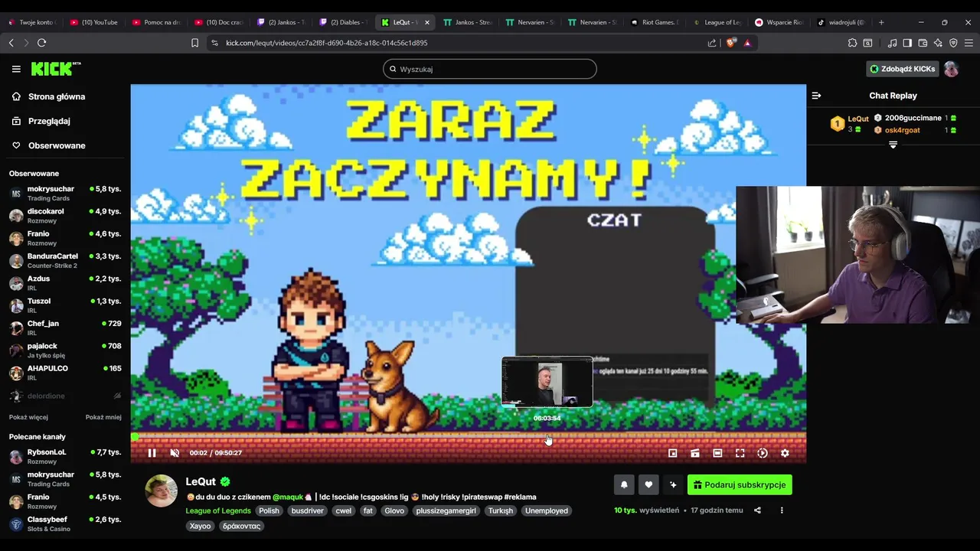Expand the chat leaderboard chevron
980x551 pixels.
click(893, 145)
